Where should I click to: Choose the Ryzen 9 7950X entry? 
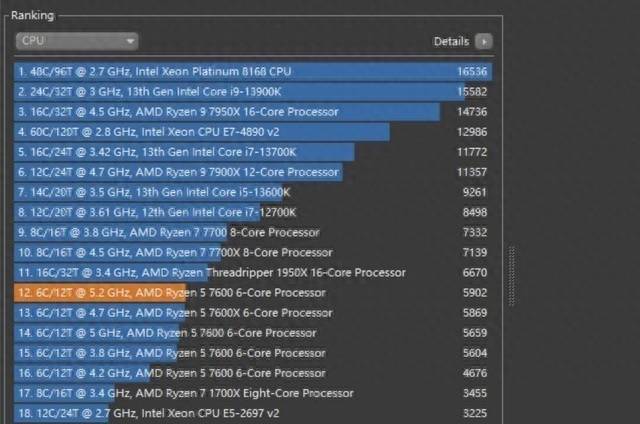click(253, 111)
